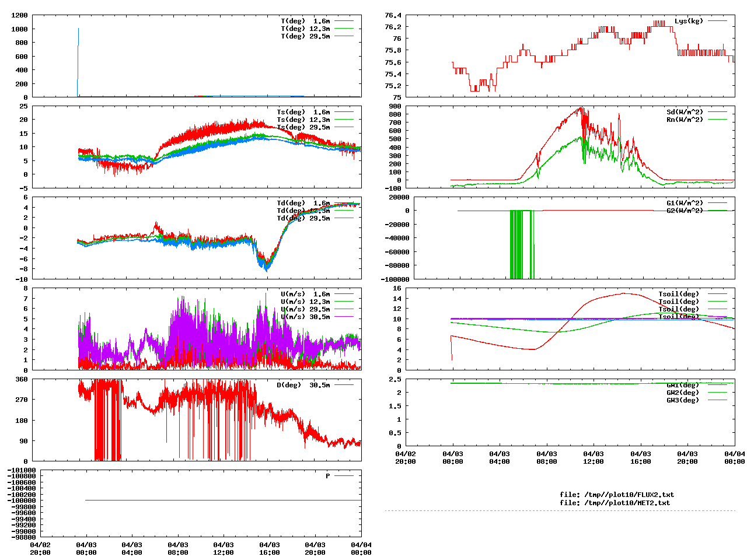Select the "Ts(deg) 29.5m" legend entry
The image size is (747, 560).
coord(303,127)
